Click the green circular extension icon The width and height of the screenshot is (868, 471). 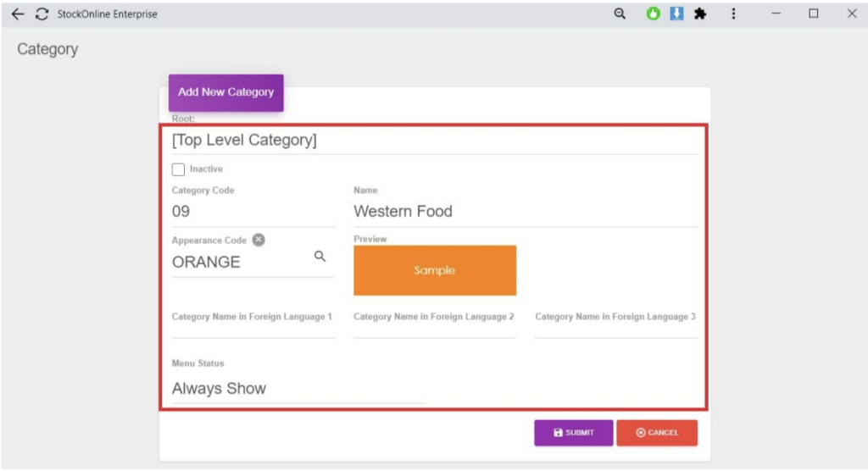tap(654, 14)
